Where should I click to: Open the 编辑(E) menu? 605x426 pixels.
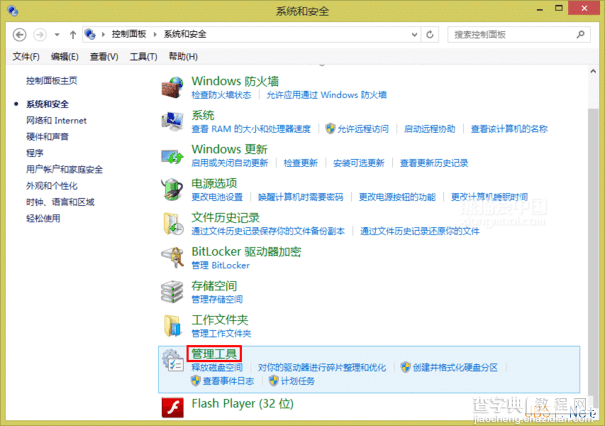click(65, 57)
